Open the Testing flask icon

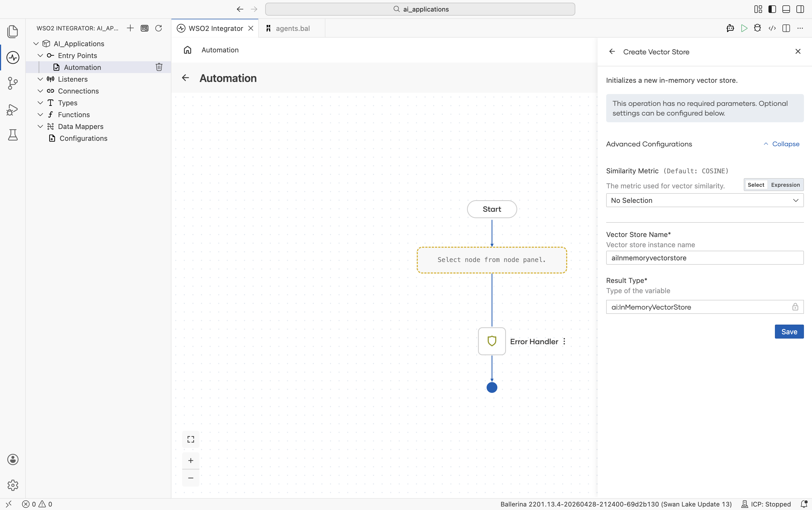pos(13,135)
